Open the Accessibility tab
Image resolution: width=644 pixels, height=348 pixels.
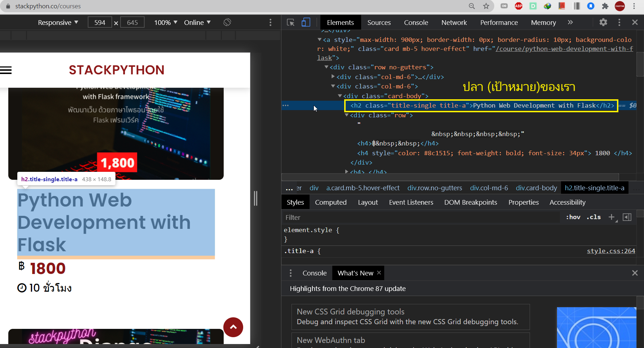pos(568,202)
